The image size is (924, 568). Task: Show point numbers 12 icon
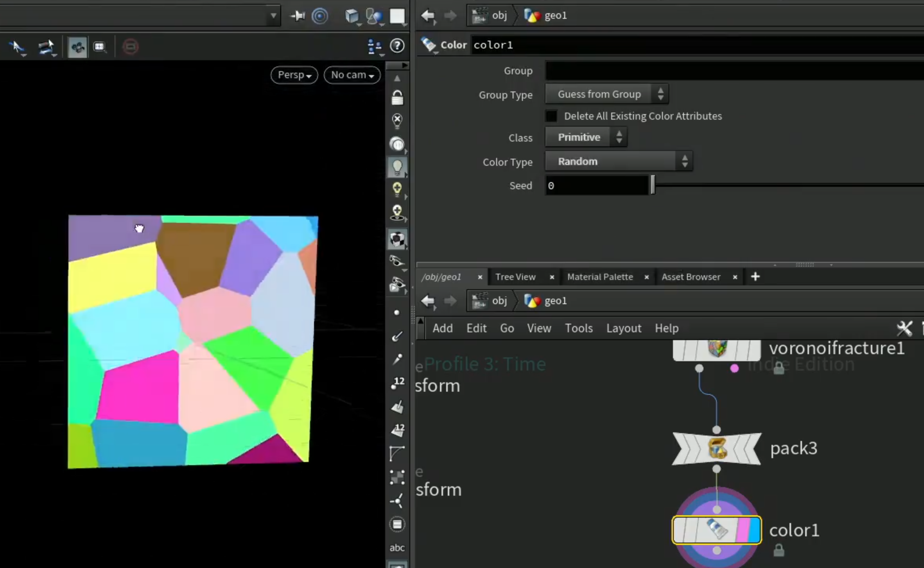click(x=398, y=383)
